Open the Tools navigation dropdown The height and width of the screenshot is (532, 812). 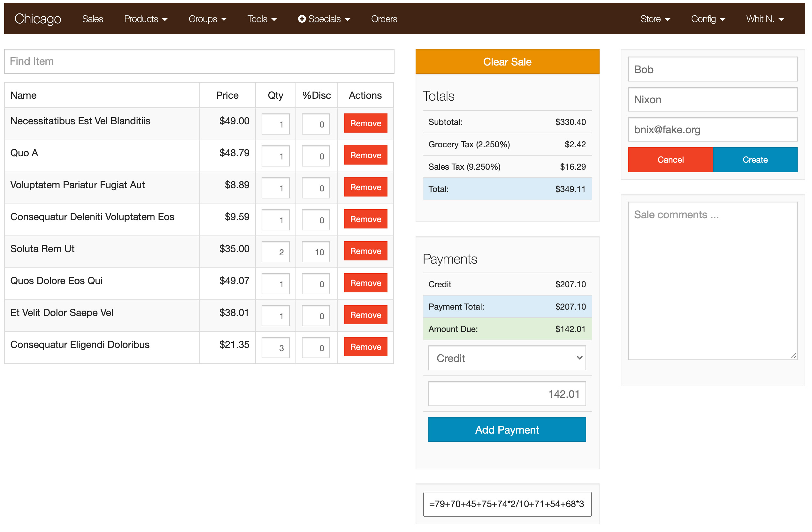262,19
